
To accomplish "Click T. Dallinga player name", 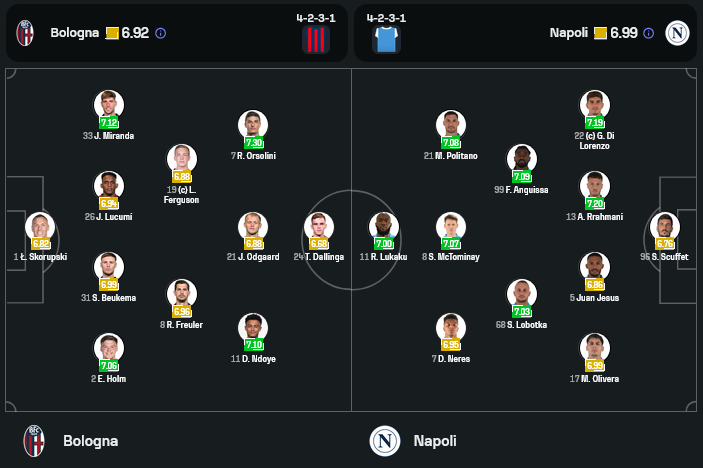I will (x=319, y=257).
